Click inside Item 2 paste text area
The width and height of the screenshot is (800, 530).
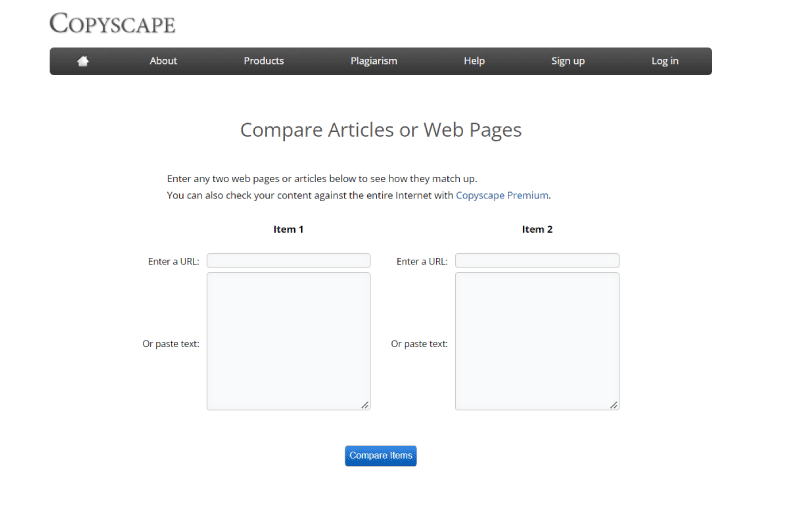pos(537,341)
